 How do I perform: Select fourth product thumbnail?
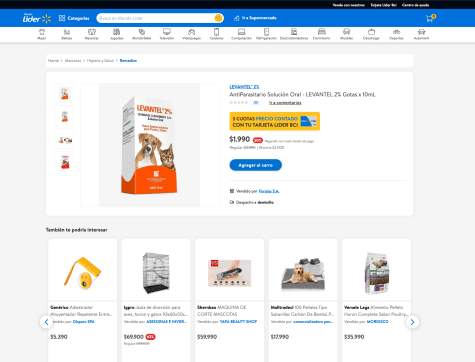coord(64,161)
